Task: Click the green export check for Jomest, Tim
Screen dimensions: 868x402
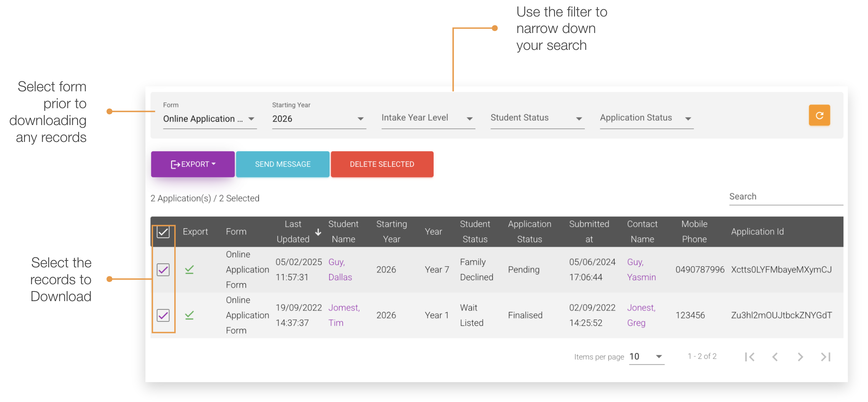Action: tap(189, 315)
